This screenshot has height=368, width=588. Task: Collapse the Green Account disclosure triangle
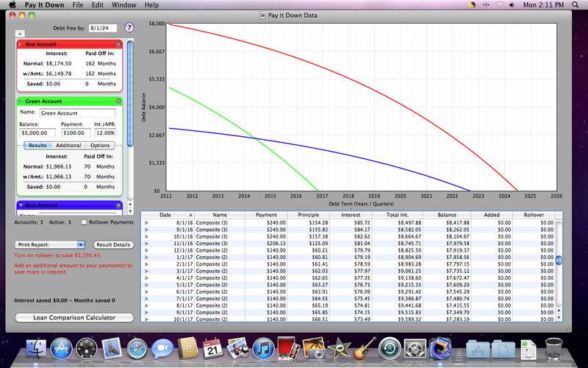coord(21,101)
